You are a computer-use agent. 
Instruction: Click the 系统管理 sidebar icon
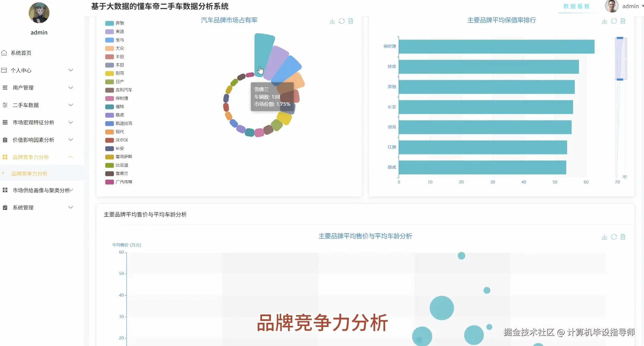point(5,208)
